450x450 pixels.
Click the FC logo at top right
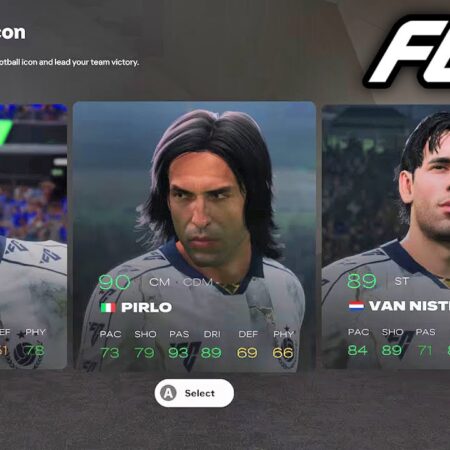pyautogui.click(x=408, y=51)
